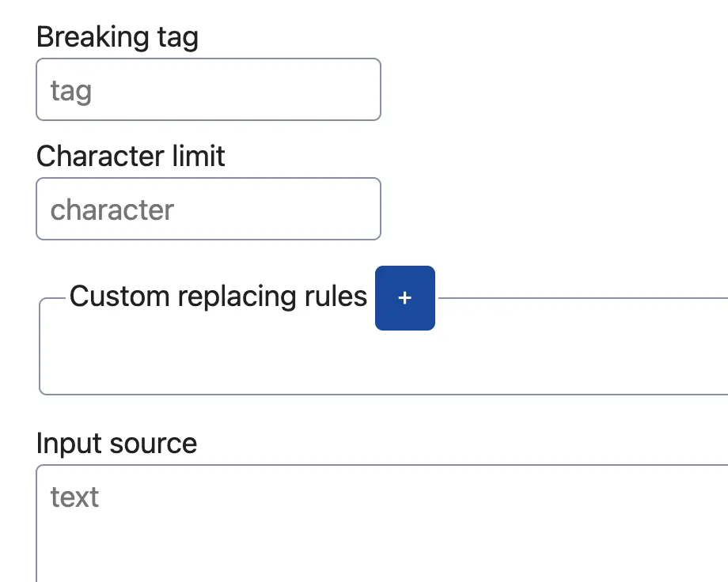Click the "text" placeholder in Input source
The width and height of the screenshot is (728, 582).
74,497
